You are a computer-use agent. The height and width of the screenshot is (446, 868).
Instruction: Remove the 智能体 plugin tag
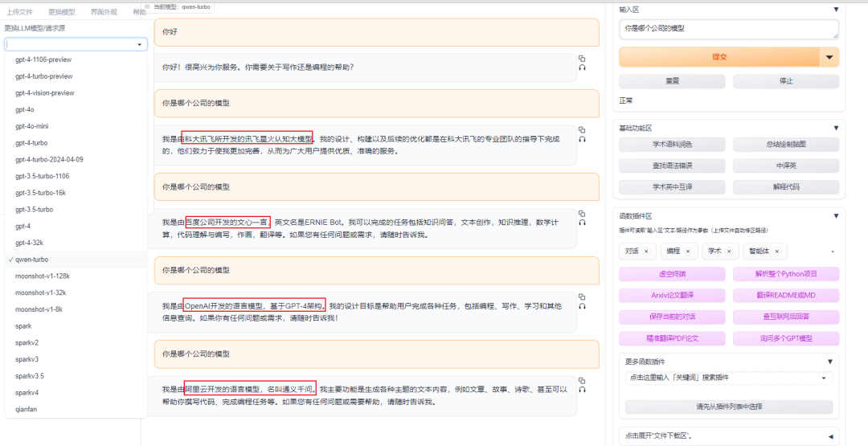[776, 252]
